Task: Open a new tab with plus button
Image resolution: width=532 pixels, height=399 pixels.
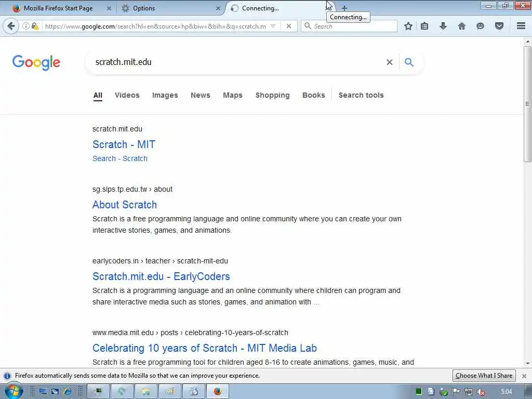Action: click(x=344, y=8)
